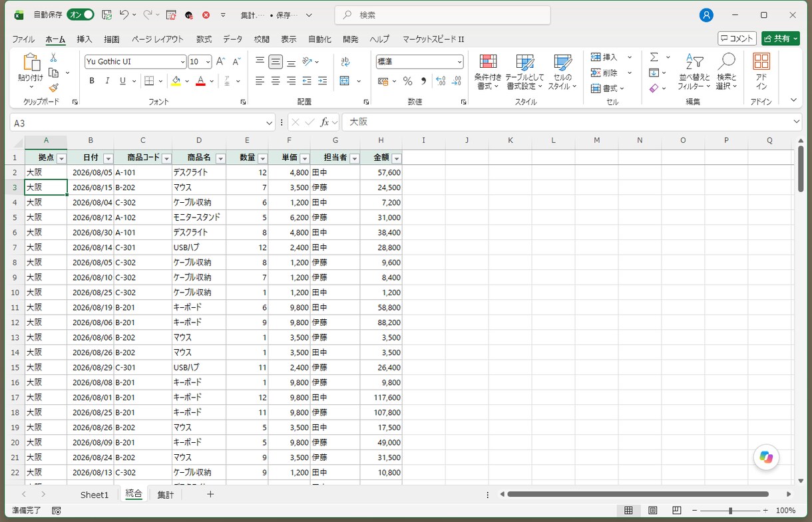The width and height of the screenshot is (812, 522).
Task: Open the Copilot floating icon
Action: 766,457
